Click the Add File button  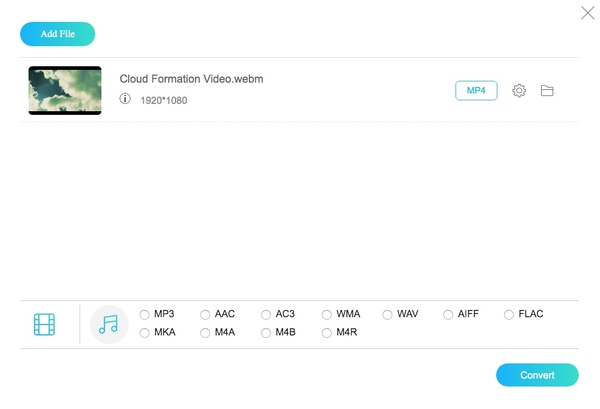tap(57, 34)
